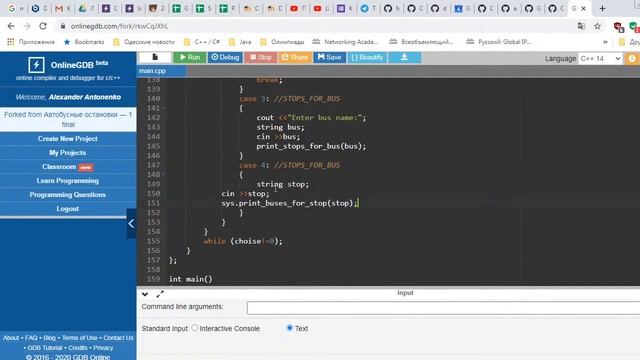Open the Contact Us link
Viewport: 640px width, 360px height.
point(118,338)
